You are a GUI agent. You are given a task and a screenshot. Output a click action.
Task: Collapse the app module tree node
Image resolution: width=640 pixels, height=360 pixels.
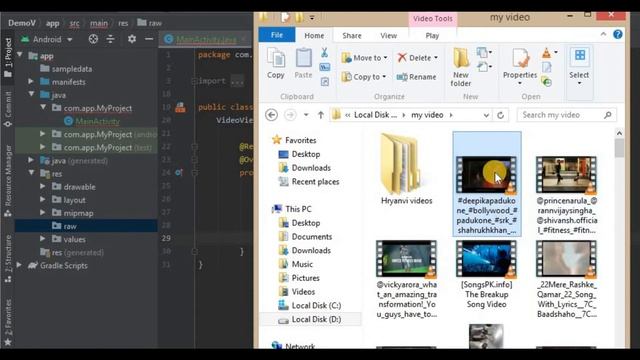(x=20, y=55)
